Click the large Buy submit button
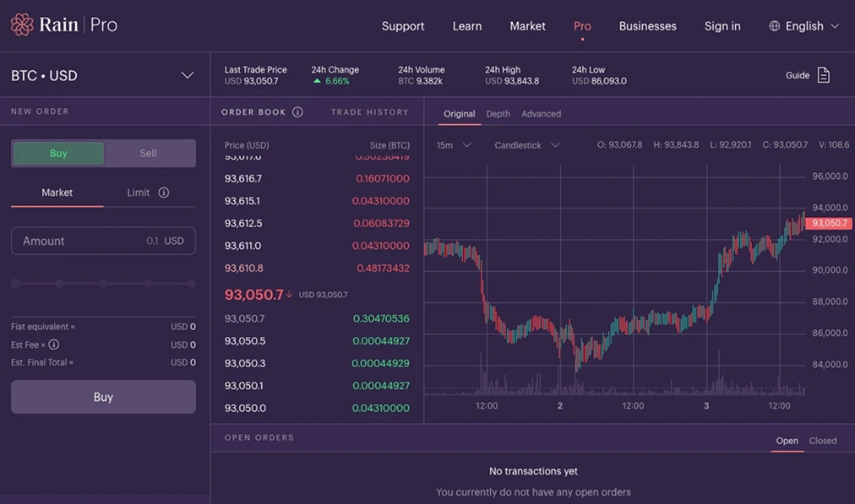Image resolution: width=855 pixels, height=504 pixels. (103, 397)
